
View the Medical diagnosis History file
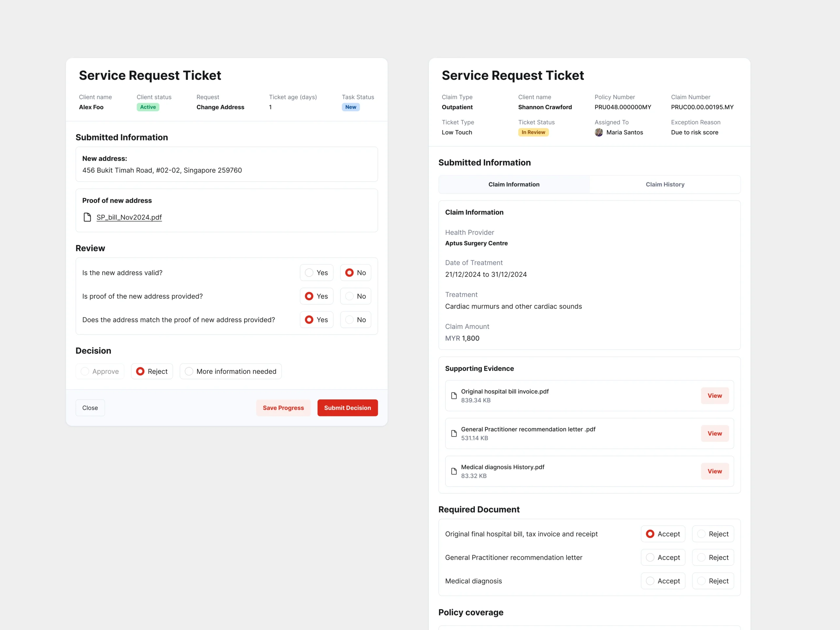click(714, 471)
